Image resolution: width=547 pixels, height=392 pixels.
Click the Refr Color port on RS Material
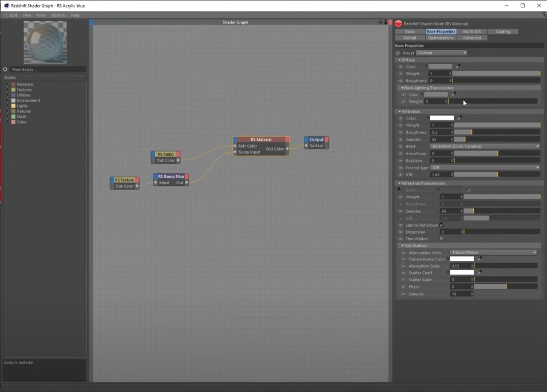[235, 146]
